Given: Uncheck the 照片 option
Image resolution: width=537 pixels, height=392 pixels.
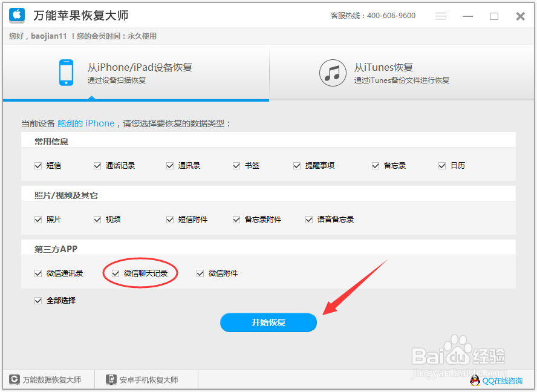Looking at the screenshot, I should [38, 220].
